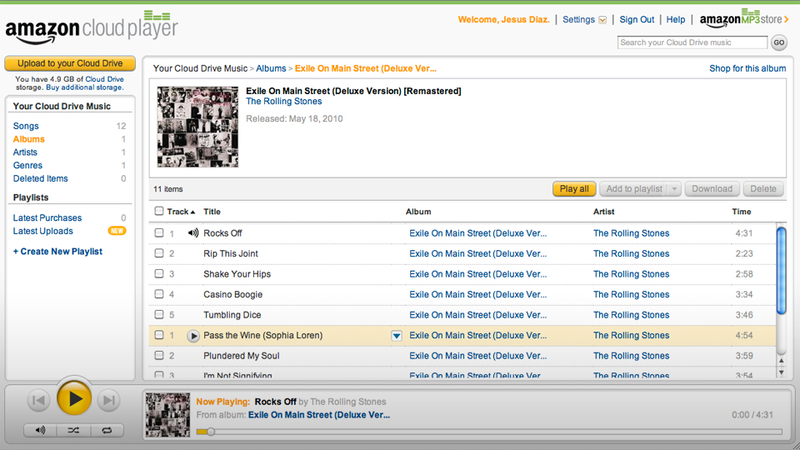Sort by the Album column header

[x=418, y=211]
